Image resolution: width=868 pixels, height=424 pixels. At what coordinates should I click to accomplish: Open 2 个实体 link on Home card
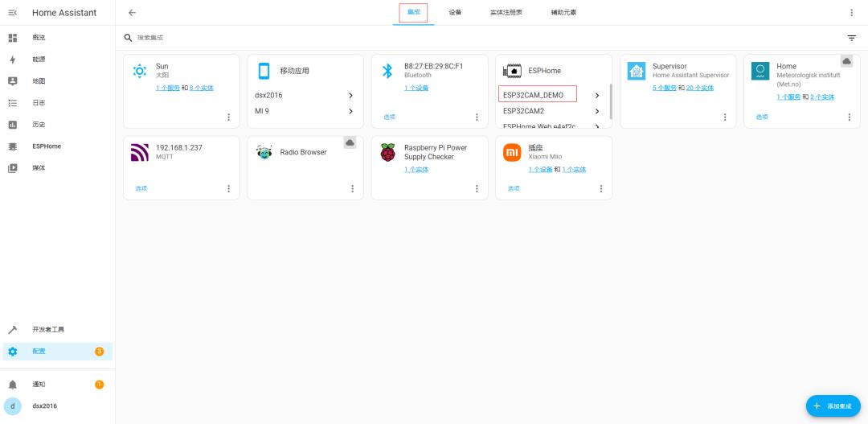click(x=822, y=97)
